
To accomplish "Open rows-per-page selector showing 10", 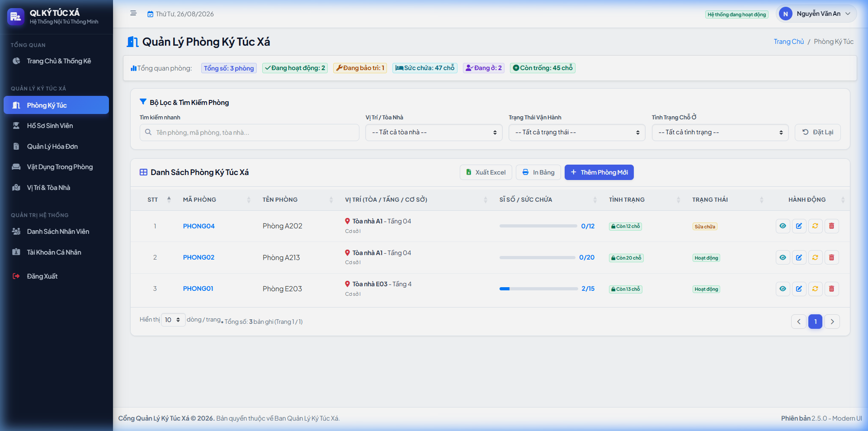I will pos(173,320).
